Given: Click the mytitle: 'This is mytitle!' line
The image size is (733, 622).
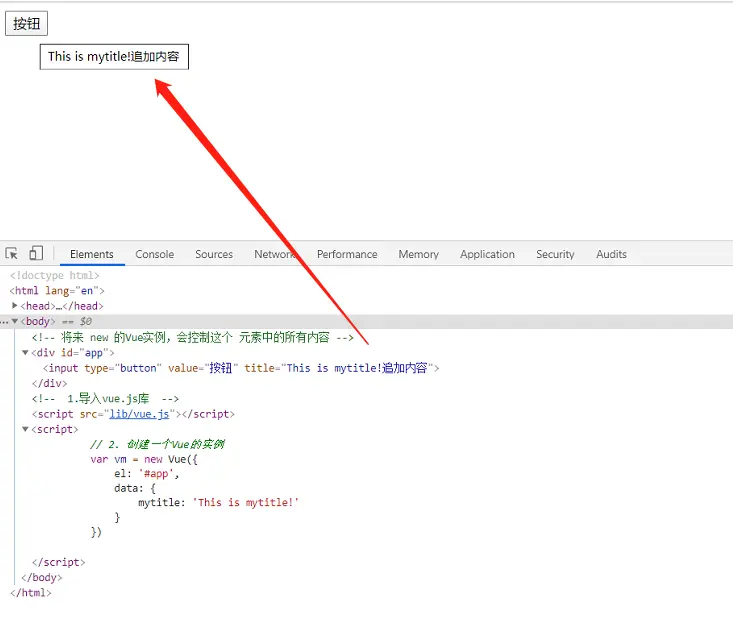Looking at the screenshot, I should [x=218, y=502].
